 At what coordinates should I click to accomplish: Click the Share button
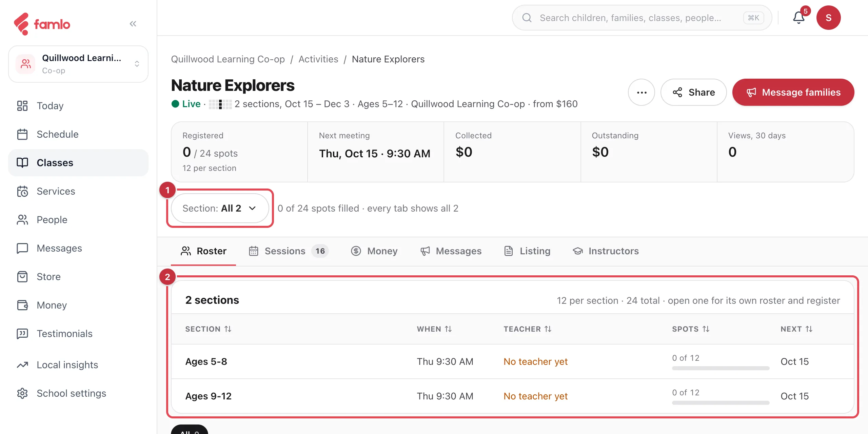tap(693, 92)
